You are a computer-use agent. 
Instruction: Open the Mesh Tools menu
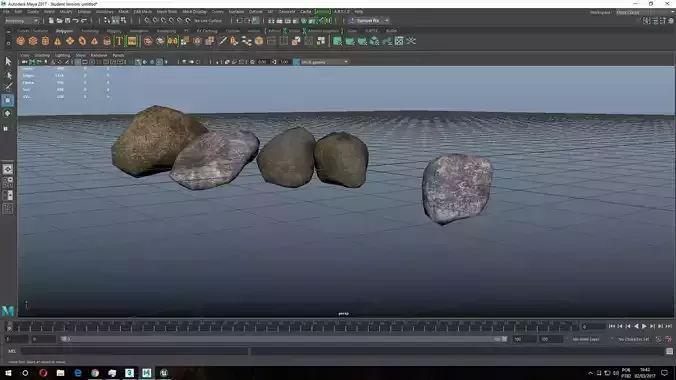coord(167,12)
